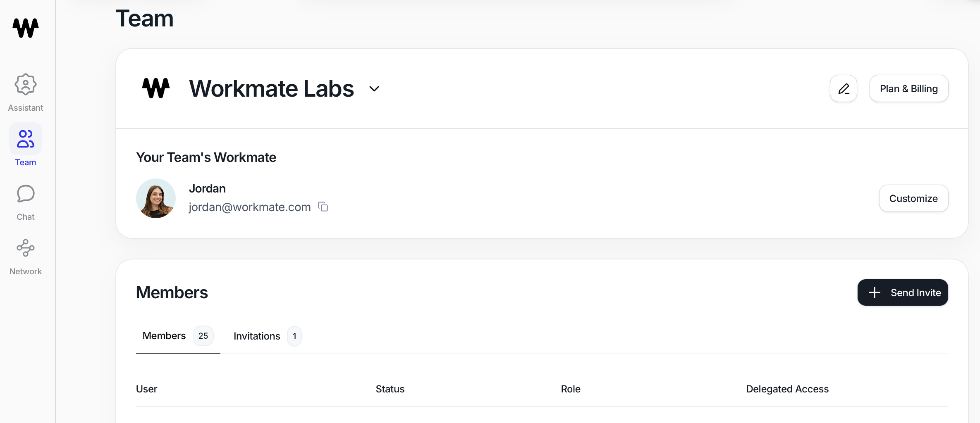Open Plan & Billing
Image resolution: width=980 pixels, height=423 pixels.
[x=909, y=88]
